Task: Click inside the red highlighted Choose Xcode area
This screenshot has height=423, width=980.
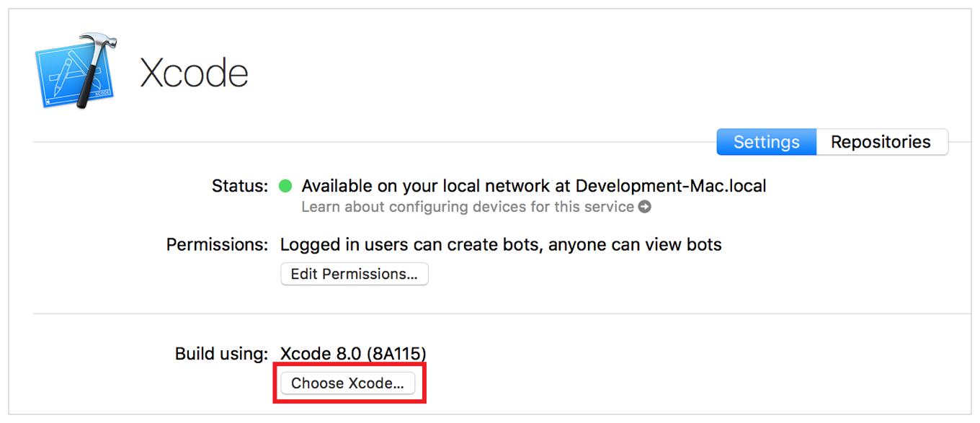Action: coord(349,383)
